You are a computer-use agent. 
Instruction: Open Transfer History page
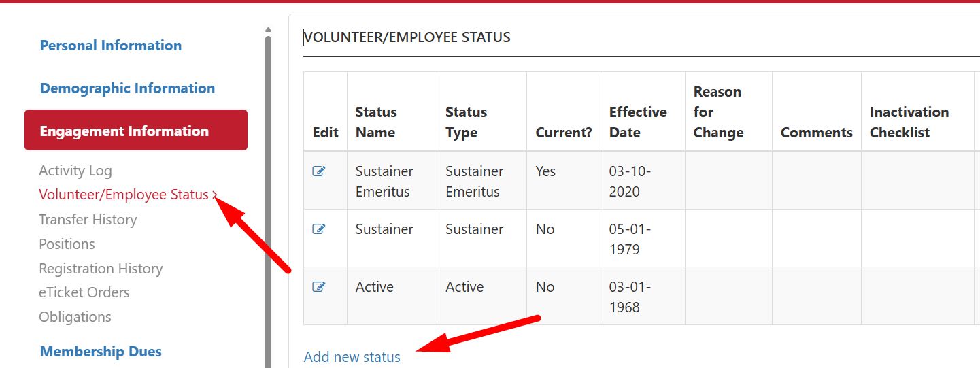click(x=88, y=220)
